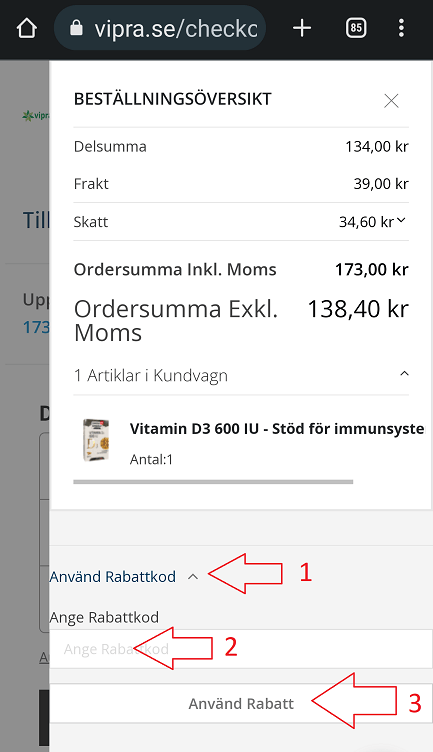
Task: Collapse the Använd Rabattkod section
Action: 193,577
